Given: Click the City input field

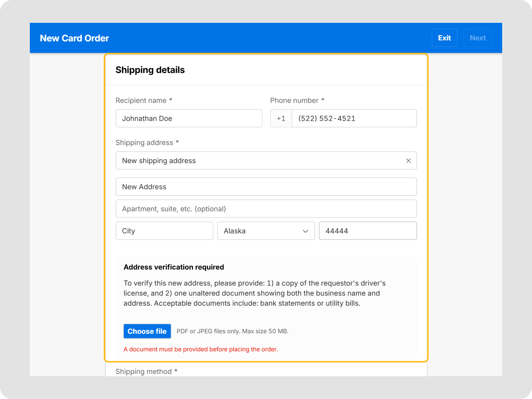Looking at the screenshot, I should pyautogui.click(x=164, y=231).
